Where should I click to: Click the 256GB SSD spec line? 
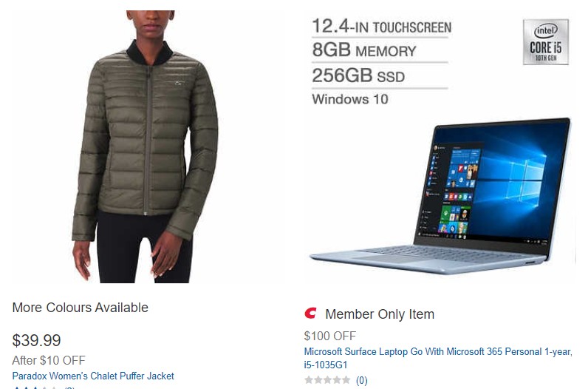point(358,75)
